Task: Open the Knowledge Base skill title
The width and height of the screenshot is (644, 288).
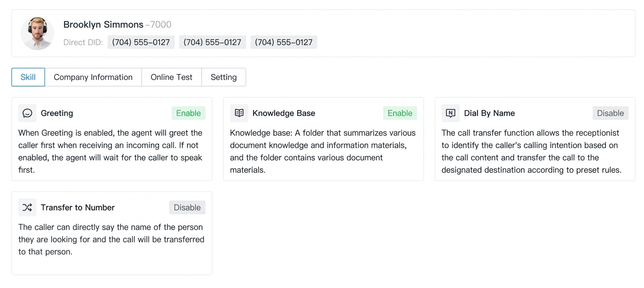Action: pos(284,113)
